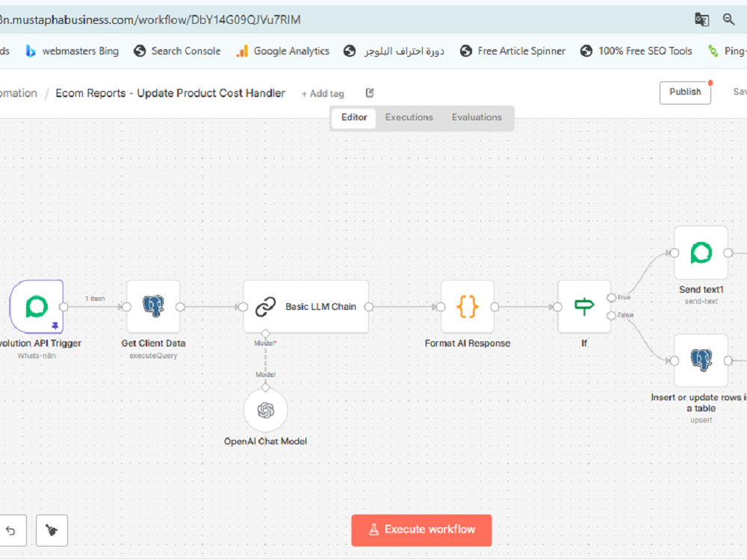This screenshot has width=747, height=560.
Task: Open the Arabic-titled blogger course bookmark
Action: click(x=394, y=51)
